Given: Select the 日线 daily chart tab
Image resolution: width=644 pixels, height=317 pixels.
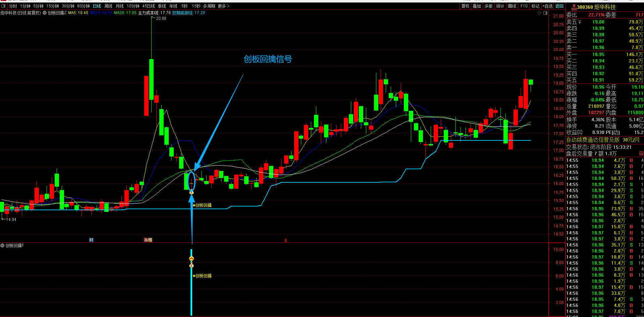Looking at the screenshot, I should pos(97,6).
